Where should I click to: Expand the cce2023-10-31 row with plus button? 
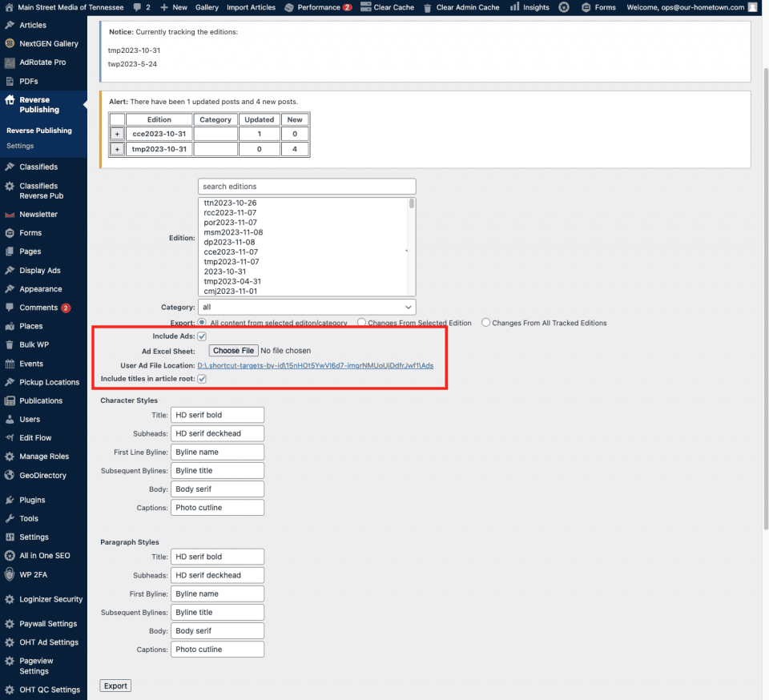(117, 134)
